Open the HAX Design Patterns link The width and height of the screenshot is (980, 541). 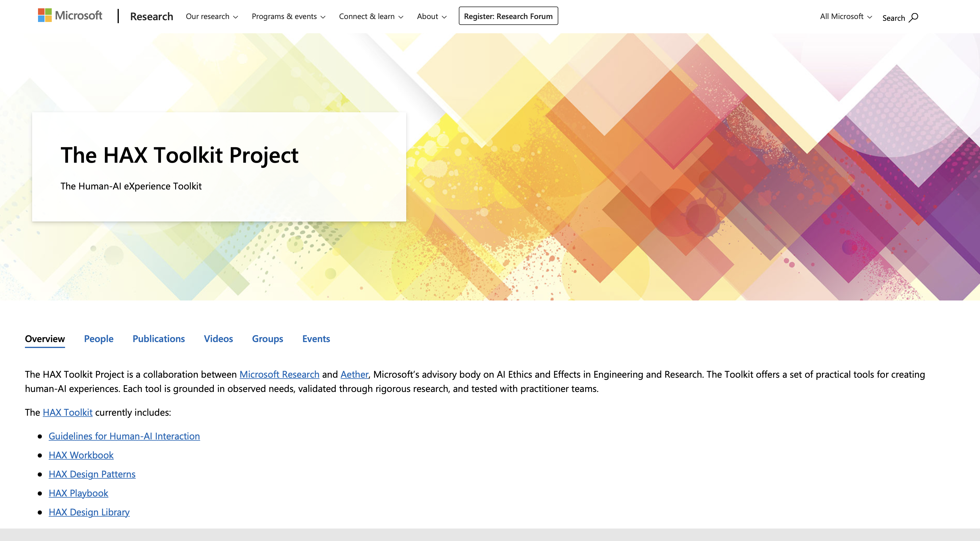pyautogui.click(x=92, y=474)
